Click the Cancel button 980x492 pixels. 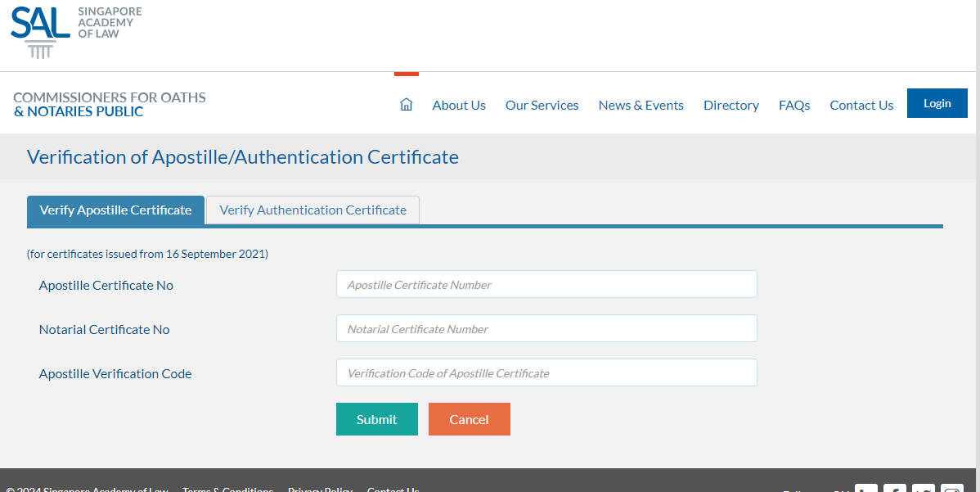(x=470, y=419)
